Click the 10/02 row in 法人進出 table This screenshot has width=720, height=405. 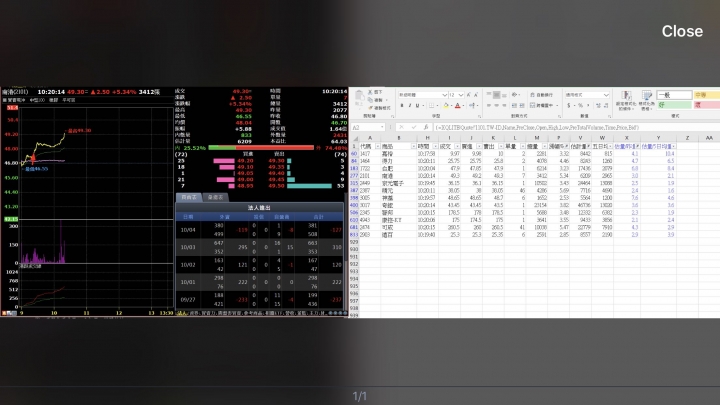[x=259, y=264]
